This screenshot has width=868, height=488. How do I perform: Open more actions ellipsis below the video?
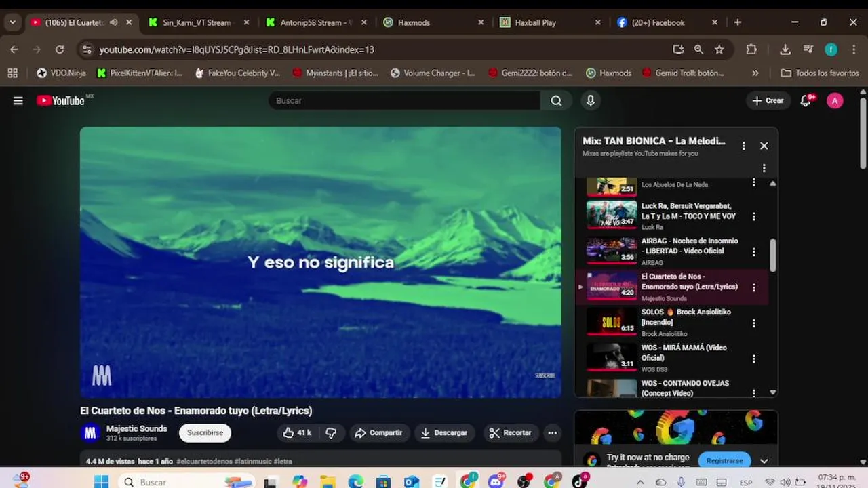pos(552,432)
